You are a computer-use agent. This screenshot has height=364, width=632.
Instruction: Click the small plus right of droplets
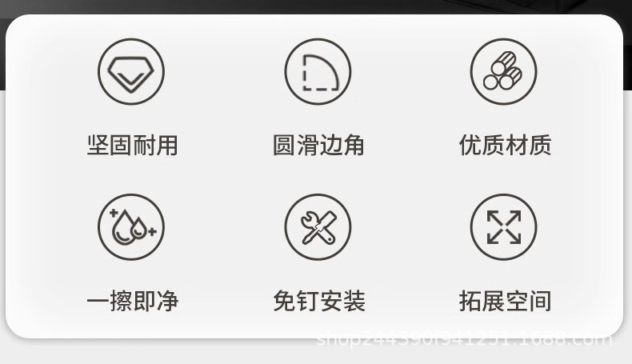pyautogui.click(x=152, y=231)
